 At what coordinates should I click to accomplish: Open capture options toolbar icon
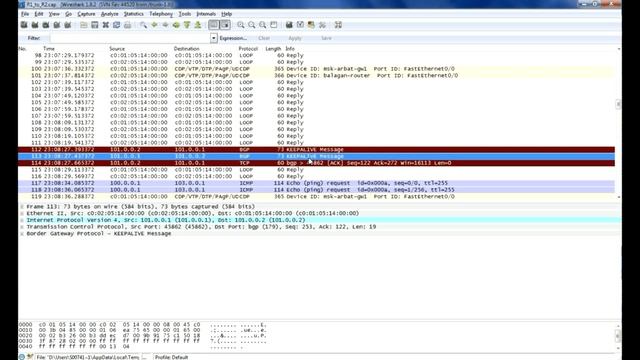point(35,25)
